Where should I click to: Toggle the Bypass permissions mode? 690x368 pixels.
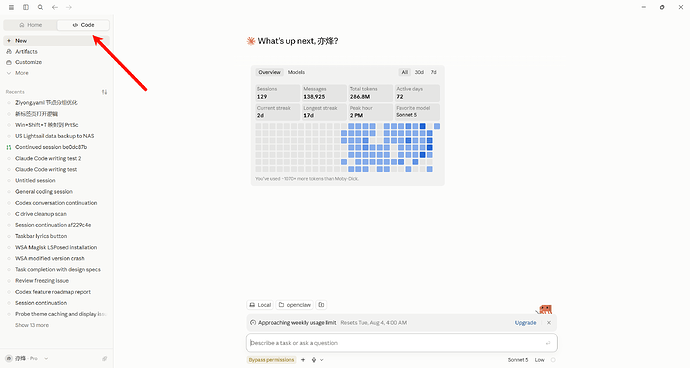tap(272, 360)
